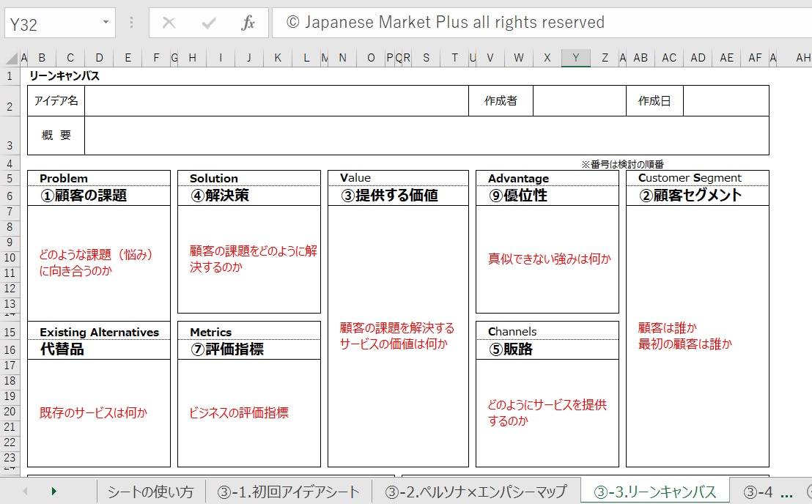This screenshot has width=812, height=504.
Task: Select column Y header
Action: pyautogui.click(x=576, y=58)
